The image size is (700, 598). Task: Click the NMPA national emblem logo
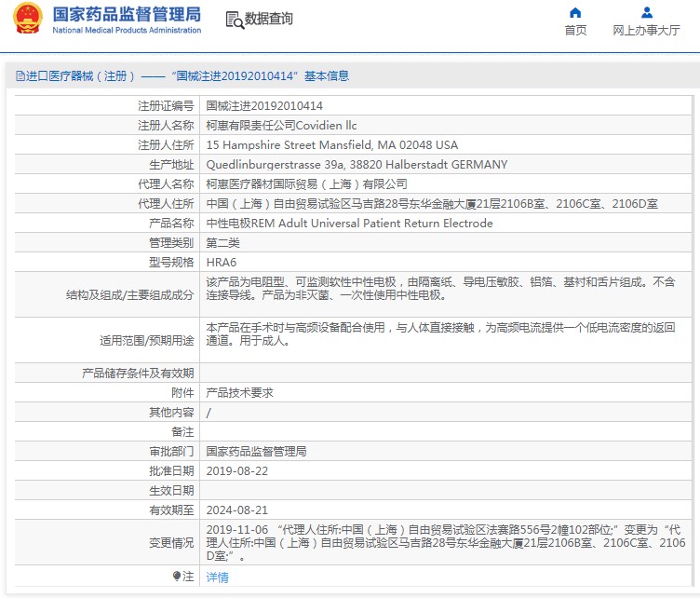pyautogui.click(x=27, y=20)
